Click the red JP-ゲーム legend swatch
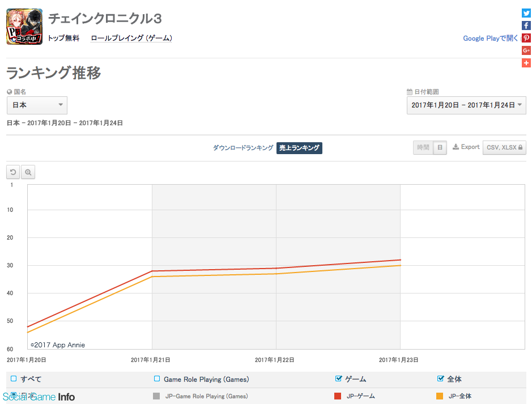Viewport: 532px width, 404px height. click(338, 396)
